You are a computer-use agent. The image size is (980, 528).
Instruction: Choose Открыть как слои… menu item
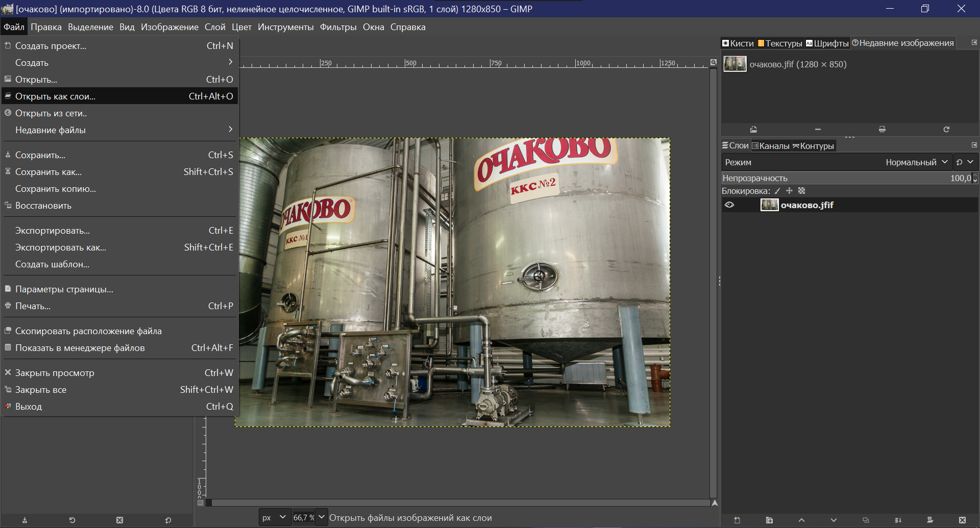point(119,96)
